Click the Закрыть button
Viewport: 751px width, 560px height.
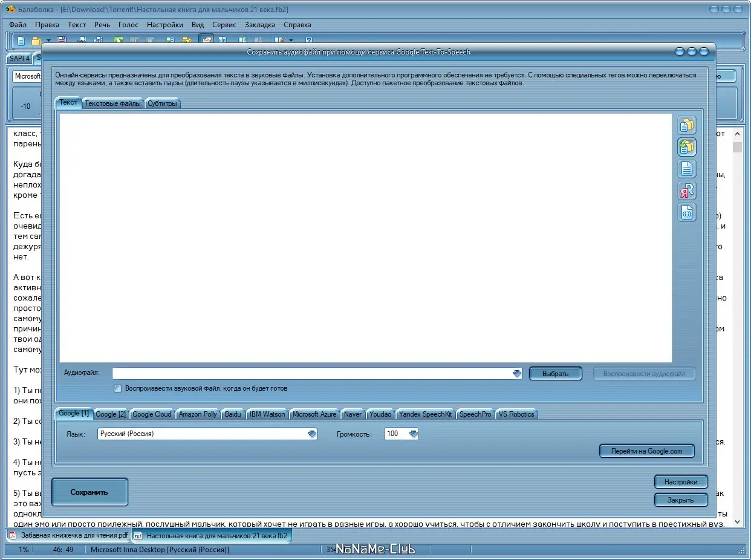tap(681, 500)
